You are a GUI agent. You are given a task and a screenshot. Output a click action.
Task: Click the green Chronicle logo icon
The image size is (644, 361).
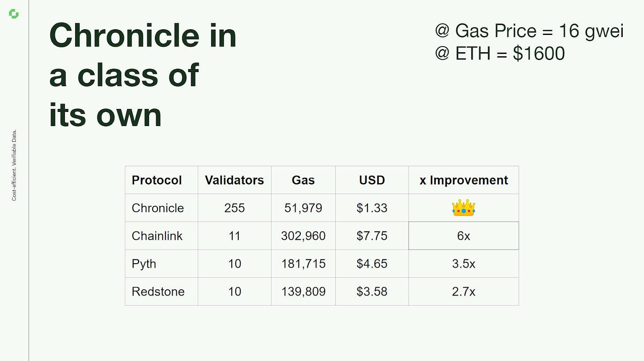coord(14,14)
